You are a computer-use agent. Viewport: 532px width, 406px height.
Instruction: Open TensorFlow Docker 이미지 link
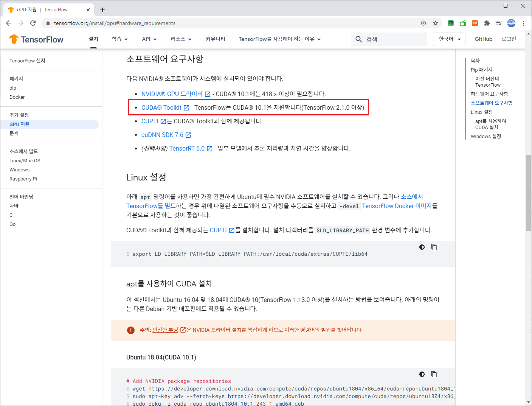tap(397, 206)
